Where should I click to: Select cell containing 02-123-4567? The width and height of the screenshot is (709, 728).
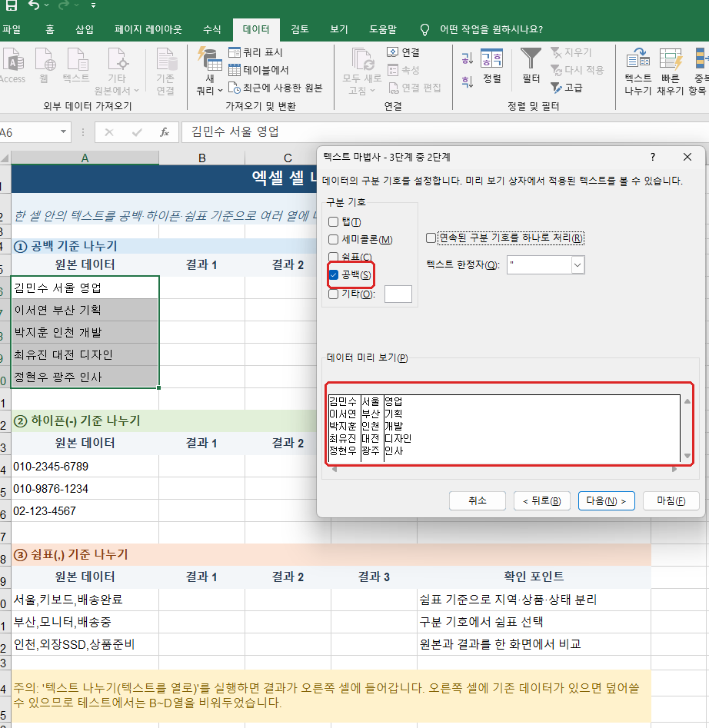pos(85,510)
